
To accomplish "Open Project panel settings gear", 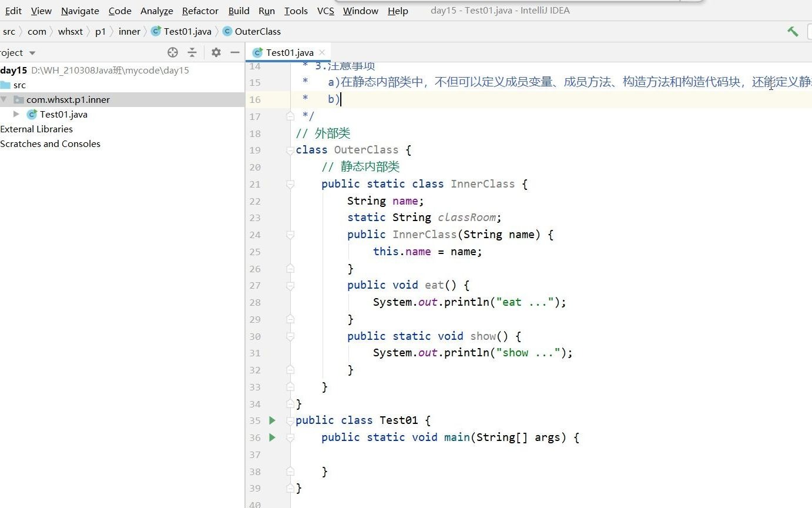I will click(216, 52).
